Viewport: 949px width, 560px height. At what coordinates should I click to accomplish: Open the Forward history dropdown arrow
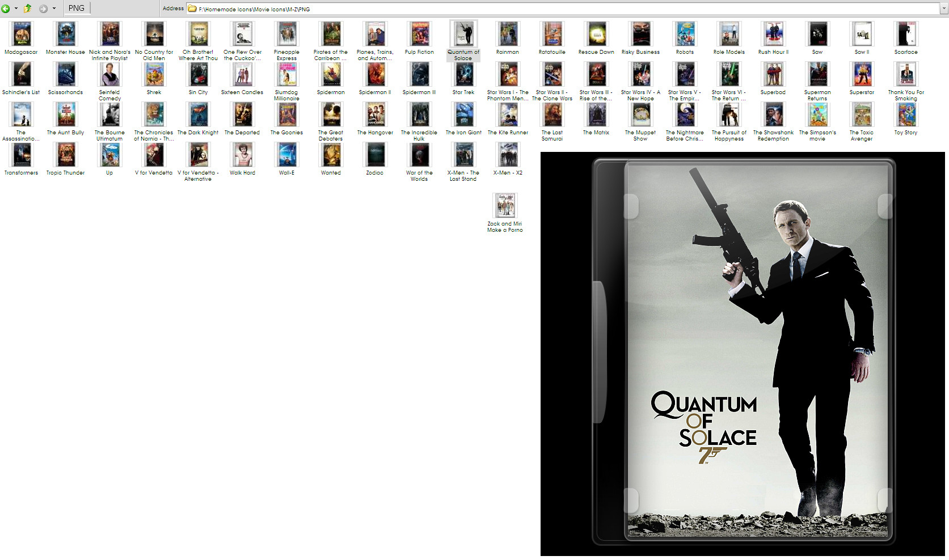54,9
